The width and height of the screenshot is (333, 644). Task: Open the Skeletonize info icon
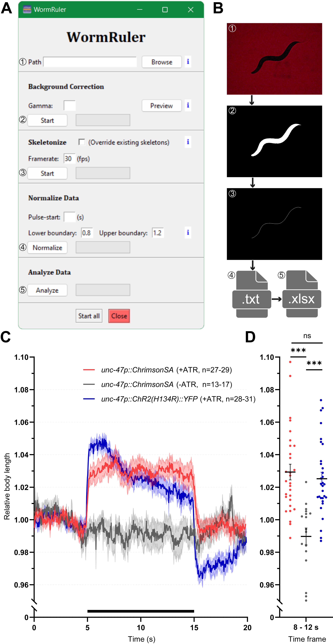pos(188,142)
